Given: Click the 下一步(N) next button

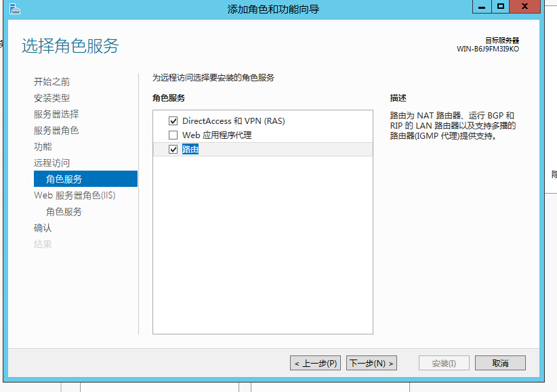Looking at the screenshot, I should [371, 364].
